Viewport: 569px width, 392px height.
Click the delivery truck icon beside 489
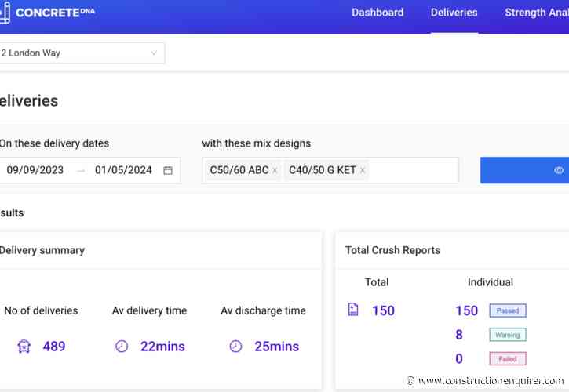pyautogui.click(x=24, y=347)
